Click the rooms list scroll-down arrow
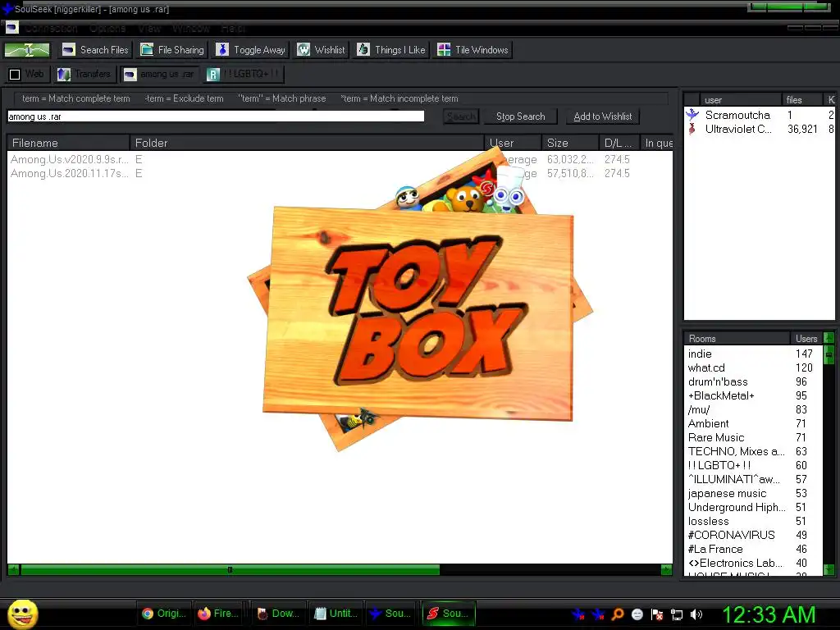840x630 pixels. (829, 570)
